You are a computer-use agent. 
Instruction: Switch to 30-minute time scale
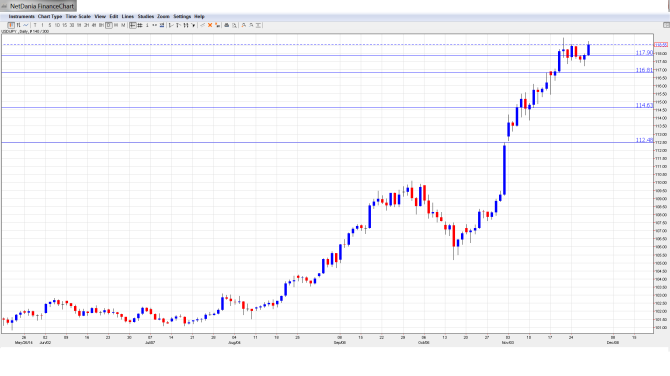point(72,25)
